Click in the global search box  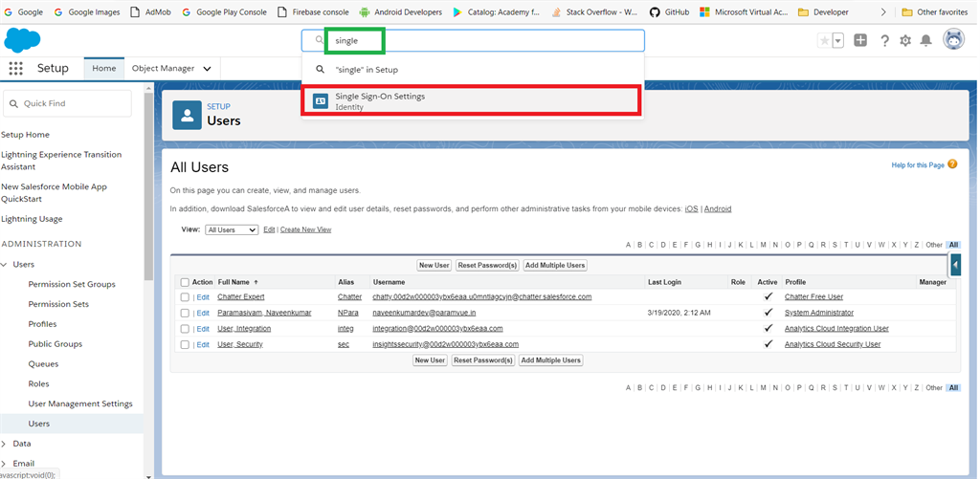coord(473,40)
